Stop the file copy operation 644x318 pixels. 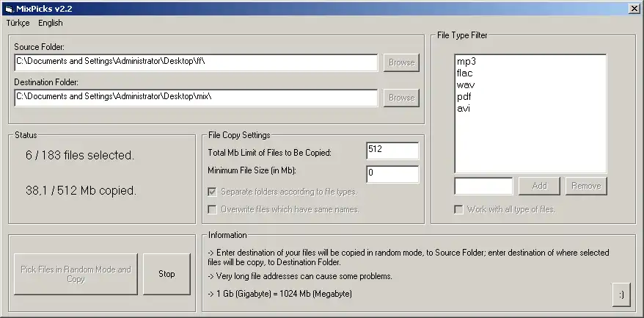(x=167, y=274)
